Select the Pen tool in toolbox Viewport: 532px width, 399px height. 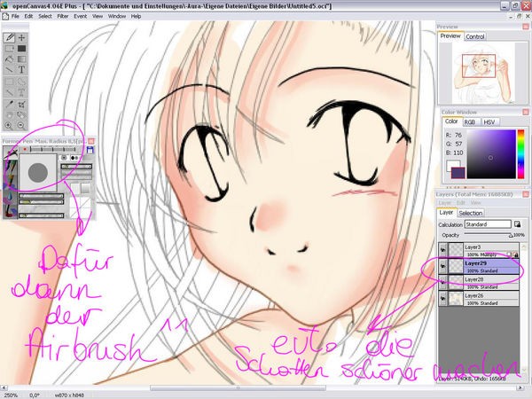click(9, 38)
